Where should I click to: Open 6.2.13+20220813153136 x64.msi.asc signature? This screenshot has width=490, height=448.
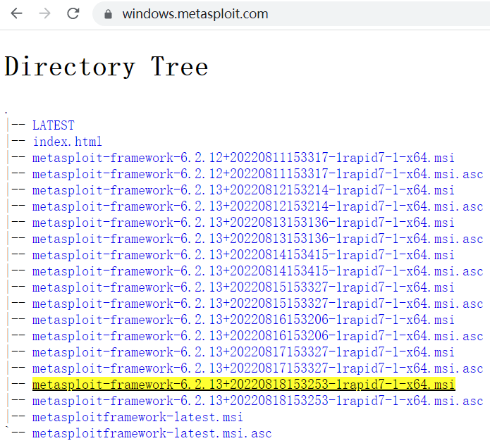click(x=258, y=239)
